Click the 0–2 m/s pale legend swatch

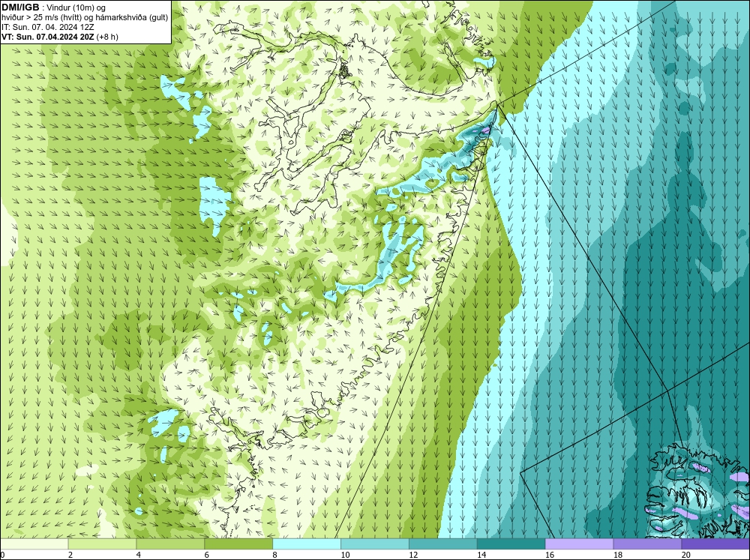tap(34, 544)
